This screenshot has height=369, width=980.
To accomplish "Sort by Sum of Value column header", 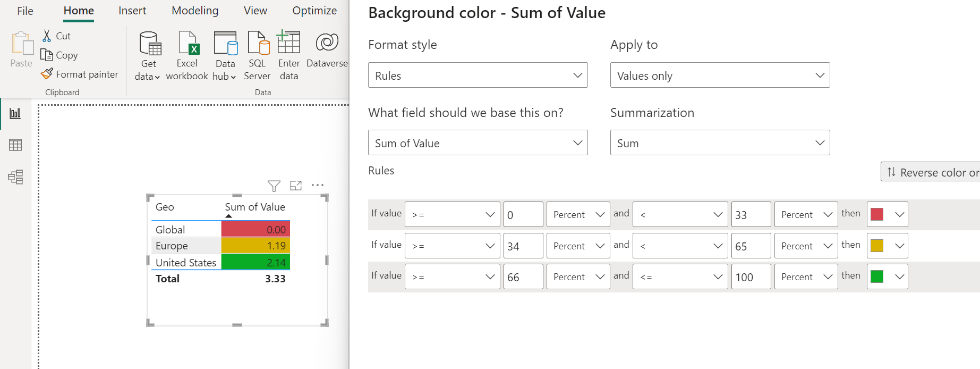I will tap(255, 207).
